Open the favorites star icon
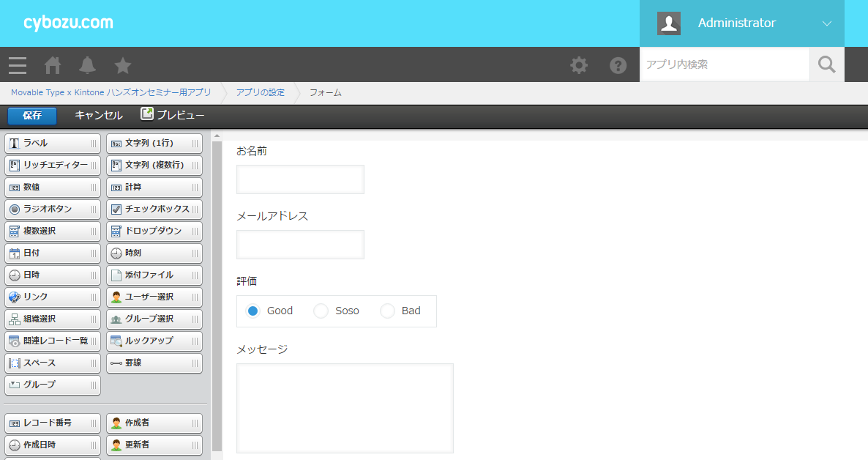Screen dimensions: 868x460 [123, 65]
